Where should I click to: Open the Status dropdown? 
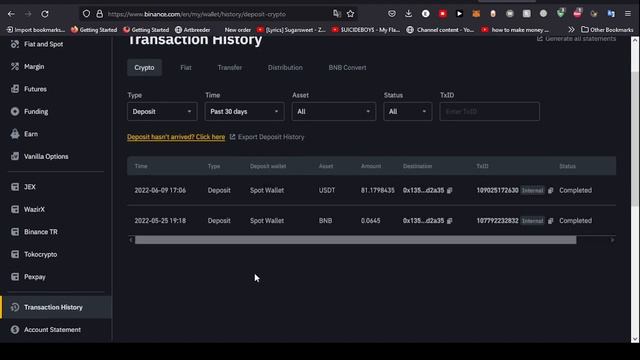(407, 111)
